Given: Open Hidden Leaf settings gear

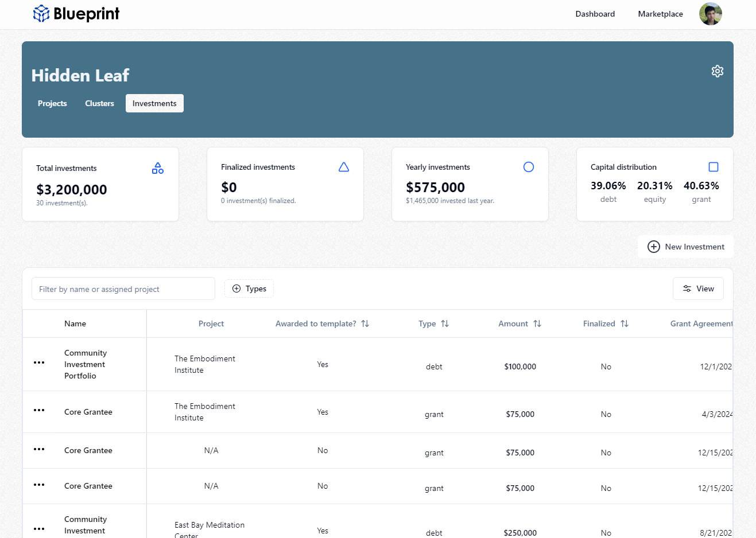Looking at the screenshot, I should click(718, 71).
